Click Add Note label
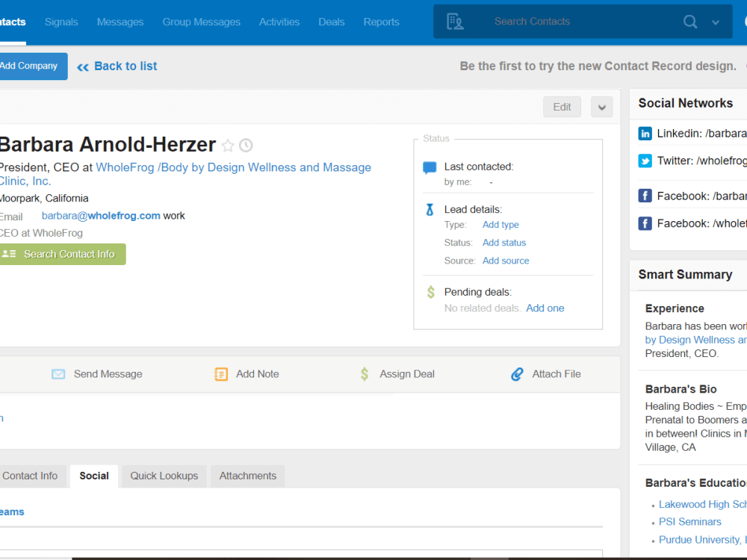This screenshot has width=747, height=560. point(258,374)
